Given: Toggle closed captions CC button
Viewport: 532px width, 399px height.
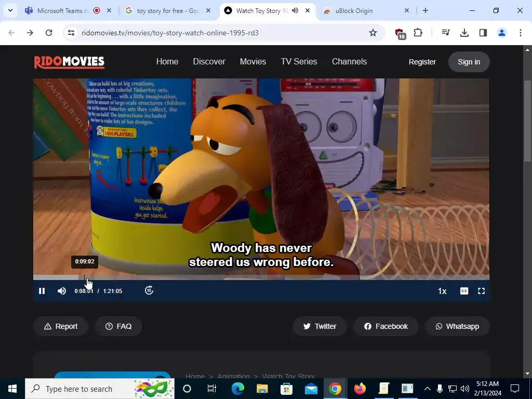Looking at the screenshot, I should [x=464, y=291].
